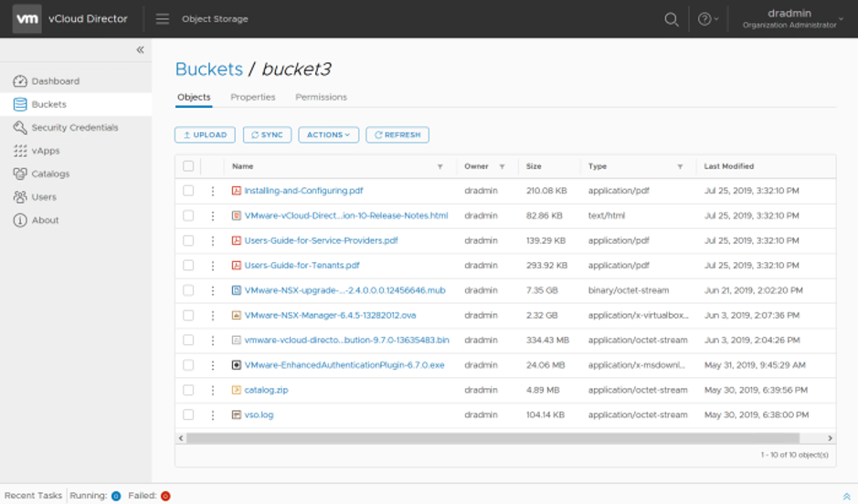This screenshot has height=504, width=858.
Task: Open the hamburger navigation menu icon
Action: click(x=163, y=19)
